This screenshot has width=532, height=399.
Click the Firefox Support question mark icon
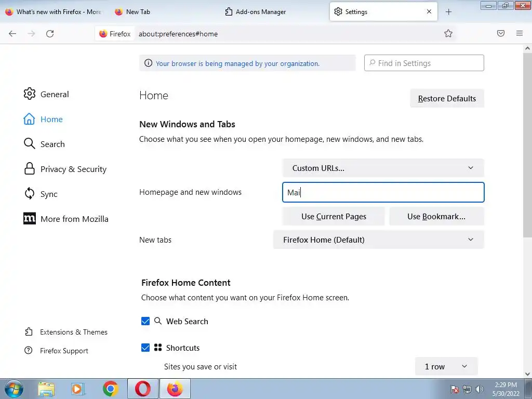(x=29, y=350)
